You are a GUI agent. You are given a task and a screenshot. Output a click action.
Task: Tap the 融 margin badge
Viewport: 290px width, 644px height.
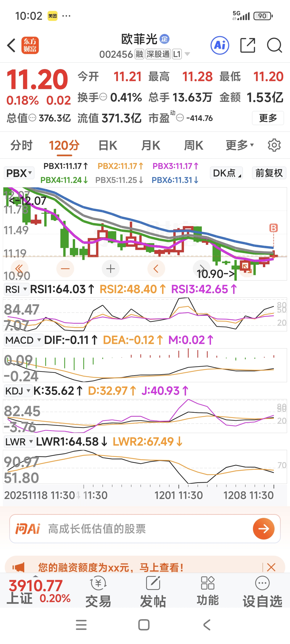click(139, 54)
